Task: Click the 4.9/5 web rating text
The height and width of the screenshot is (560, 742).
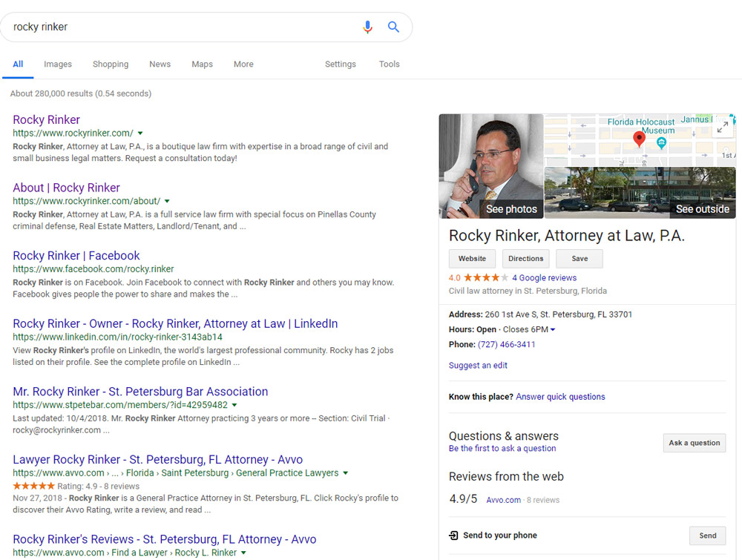Action: 463,499
